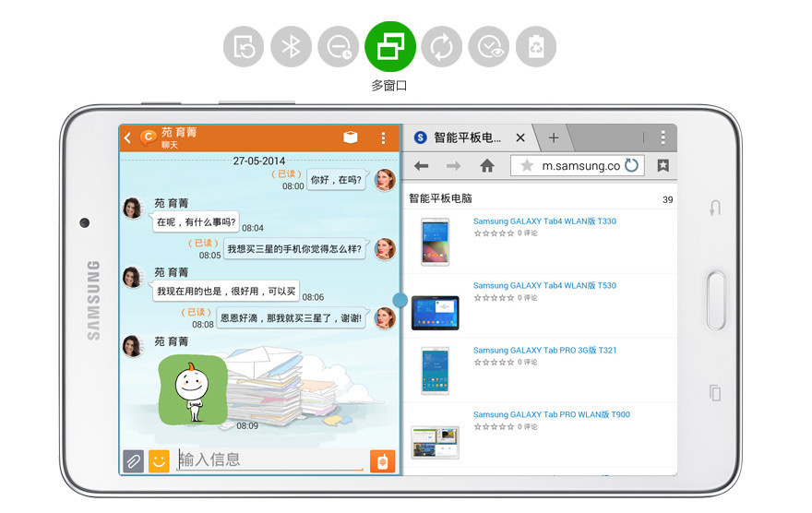The width and height of the screenshot is (812, 513).
Task: Open the emoji smiley picker
Action: [x=159, y=460]
